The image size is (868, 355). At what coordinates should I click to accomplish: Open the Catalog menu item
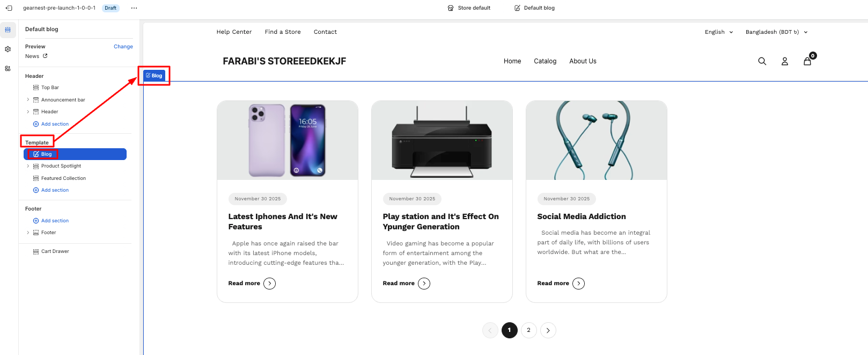pyautogui.click(x=545, y=61)
